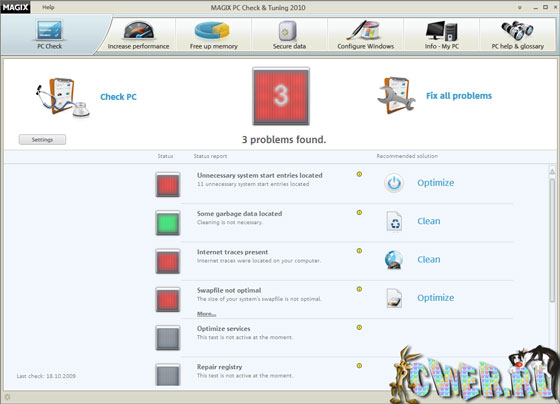This screenshot has width=560, height=404.
Task: Click the scrollbar up arrow of results list
Action: 552,172
